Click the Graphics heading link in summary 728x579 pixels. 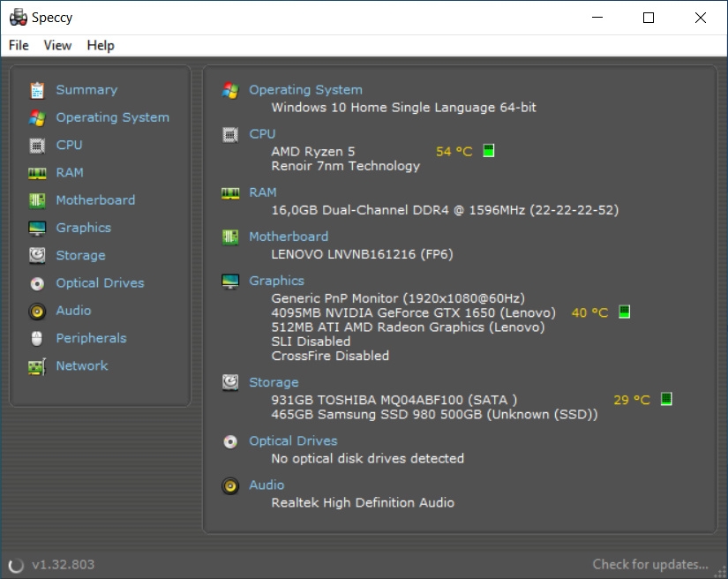[277, 281]
